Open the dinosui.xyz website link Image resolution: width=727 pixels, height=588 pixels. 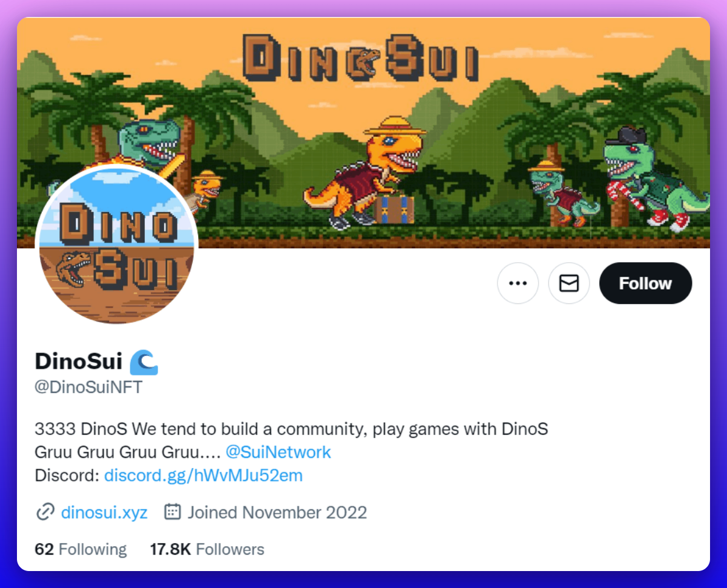104,512
